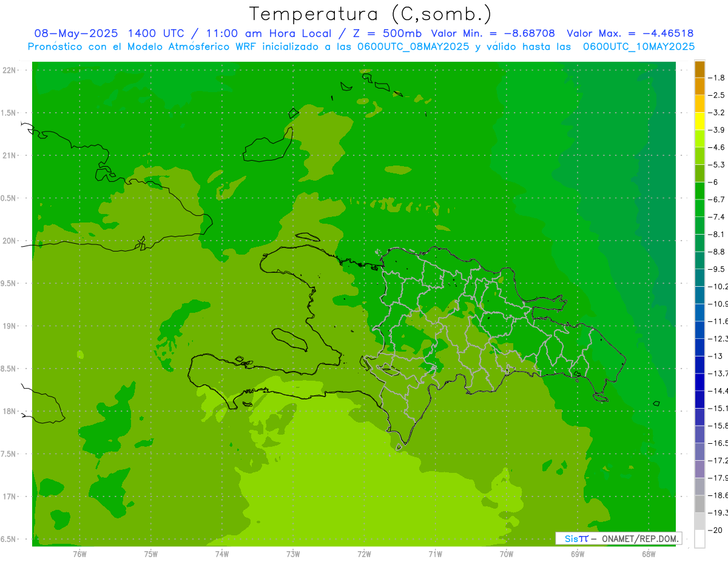Click the '-20' colorbar value

[x=716, y=530]
